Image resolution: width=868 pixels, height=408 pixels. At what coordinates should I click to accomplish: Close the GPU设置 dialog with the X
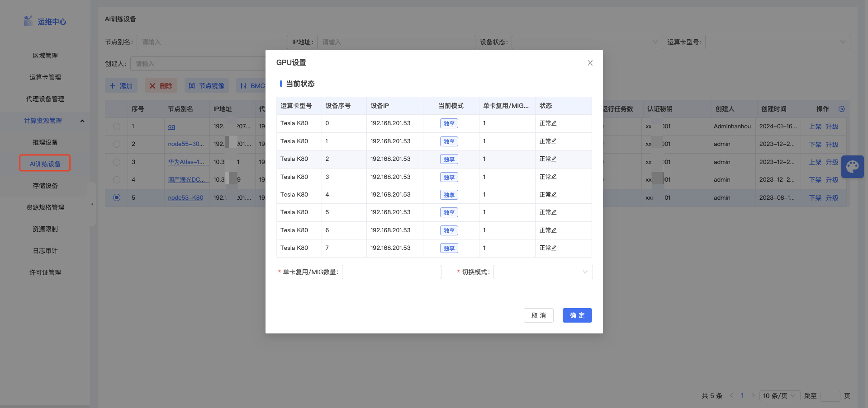coord(590,63)
